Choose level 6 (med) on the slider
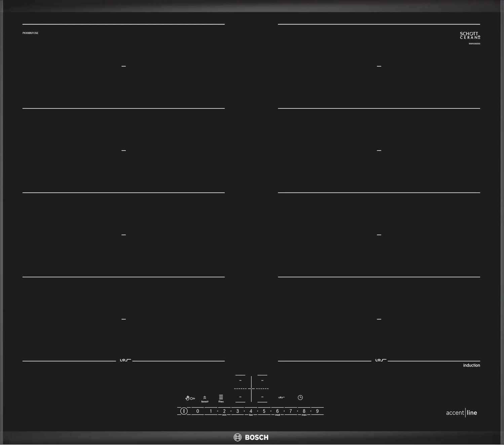This screenshot has width=504, height=446. (277, 412)
